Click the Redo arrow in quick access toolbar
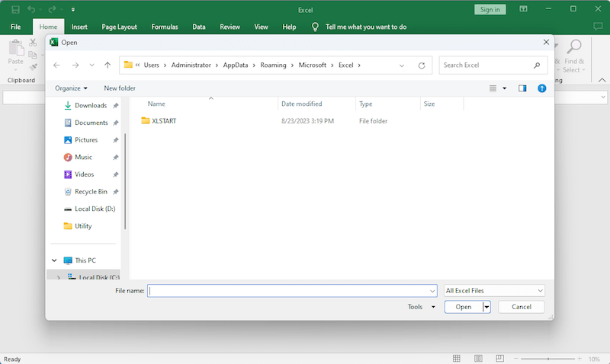 pyautogui.click(x=52, y=9)
